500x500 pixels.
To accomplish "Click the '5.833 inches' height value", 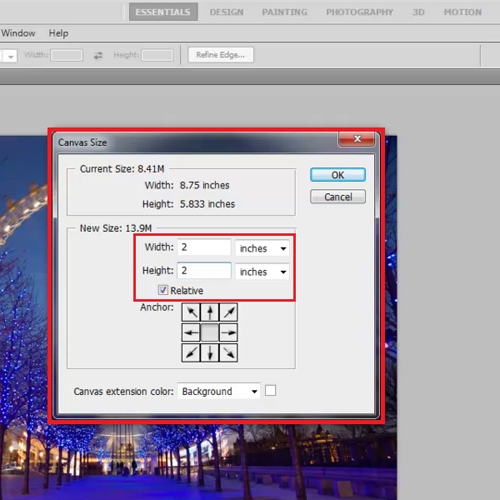I will pyautogui.click(x=207, y=204).
